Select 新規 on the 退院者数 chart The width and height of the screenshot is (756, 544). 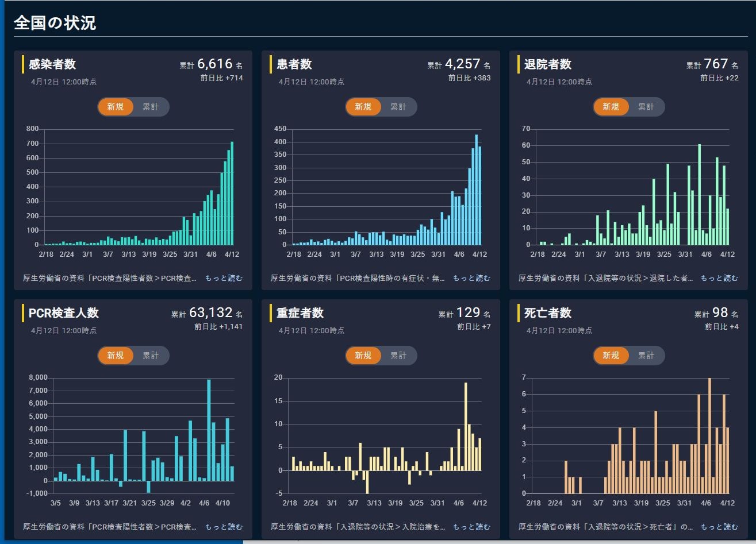(611, 107)
